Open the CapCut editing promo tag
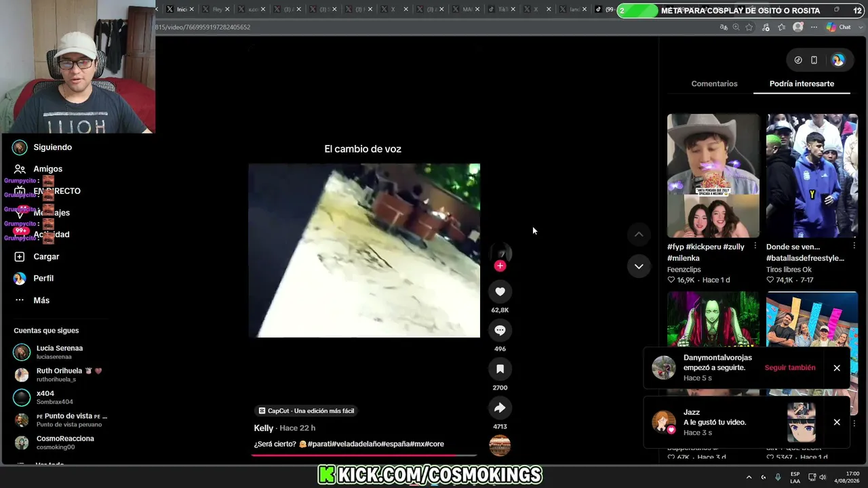The image size is (868, 488). [x=307, y=411]
